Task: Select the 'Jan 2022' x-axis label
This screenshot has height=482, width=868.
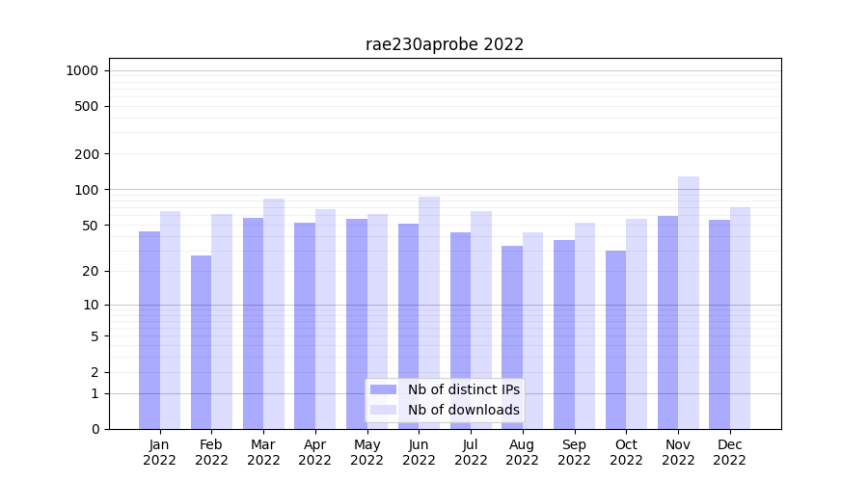Action: tap(159, 452)
